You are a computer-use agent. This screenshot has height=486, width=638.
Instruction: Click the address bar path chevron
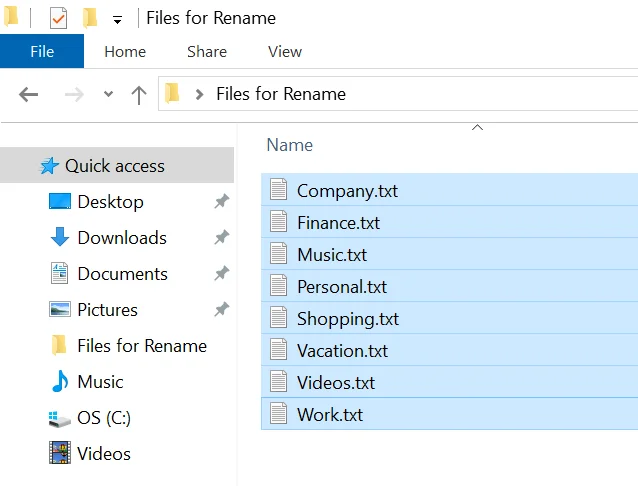pos(200,95)
